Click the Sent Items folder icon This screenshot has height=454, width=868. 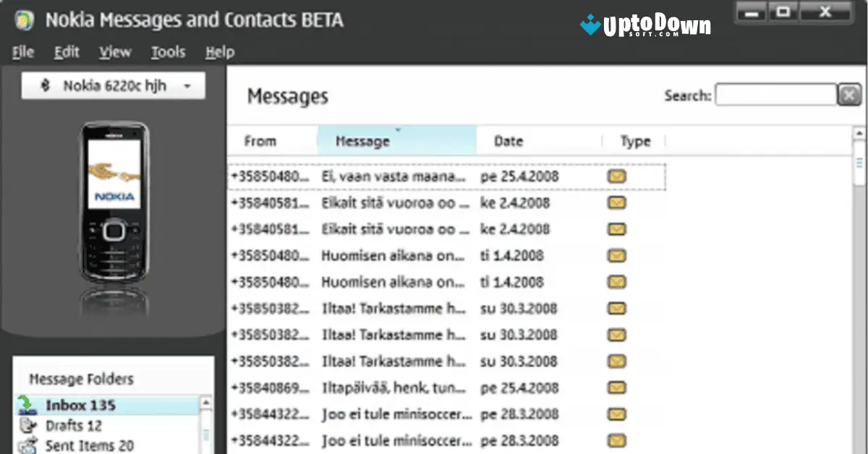tap(27, 445)
